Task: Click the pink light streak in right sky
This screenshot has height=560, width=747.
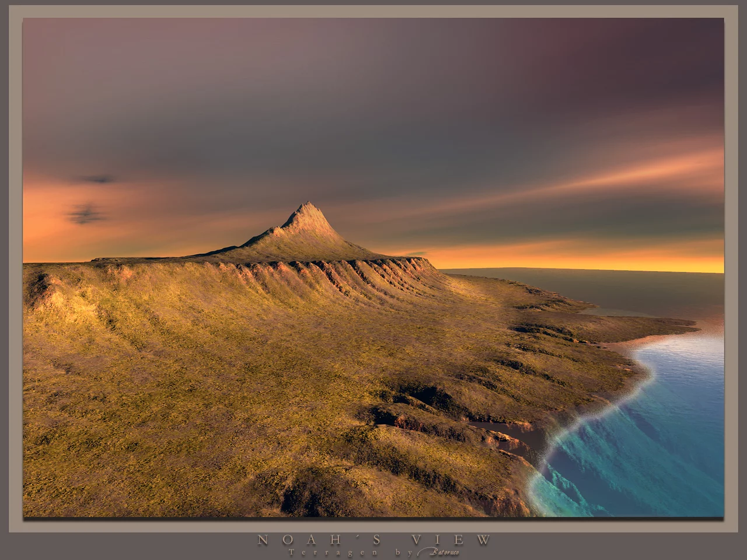Action: (x=642, y=172)
